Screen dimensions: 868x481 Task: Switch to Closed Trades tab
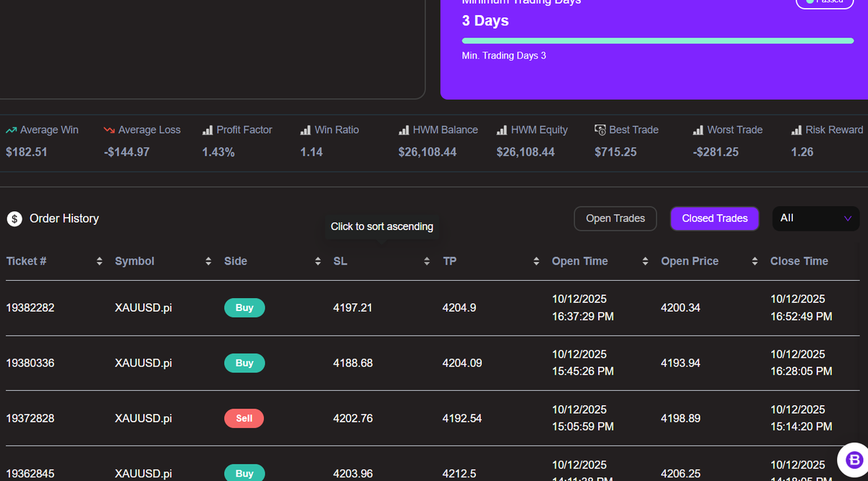click(715, 218)
